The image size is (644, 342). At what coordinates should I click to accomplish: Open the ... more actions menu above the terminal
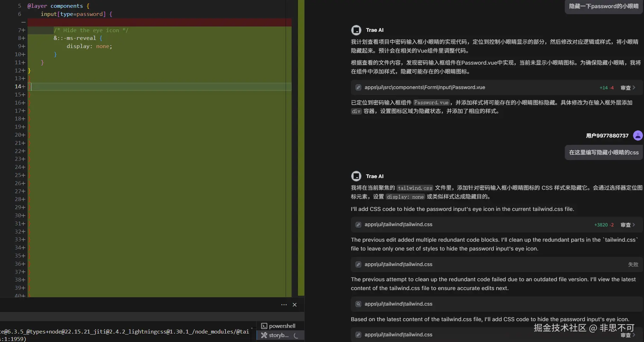[284, 305]
